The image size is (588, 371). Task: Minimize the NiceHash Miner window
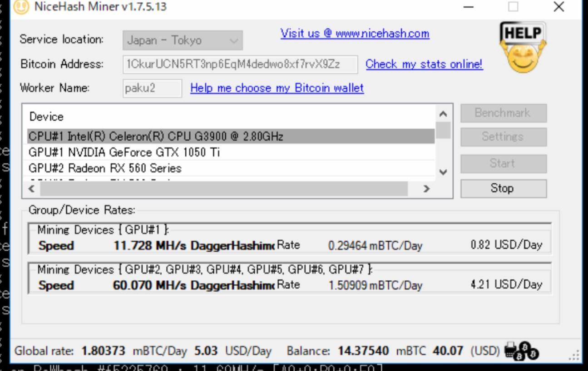coord(469,7)
